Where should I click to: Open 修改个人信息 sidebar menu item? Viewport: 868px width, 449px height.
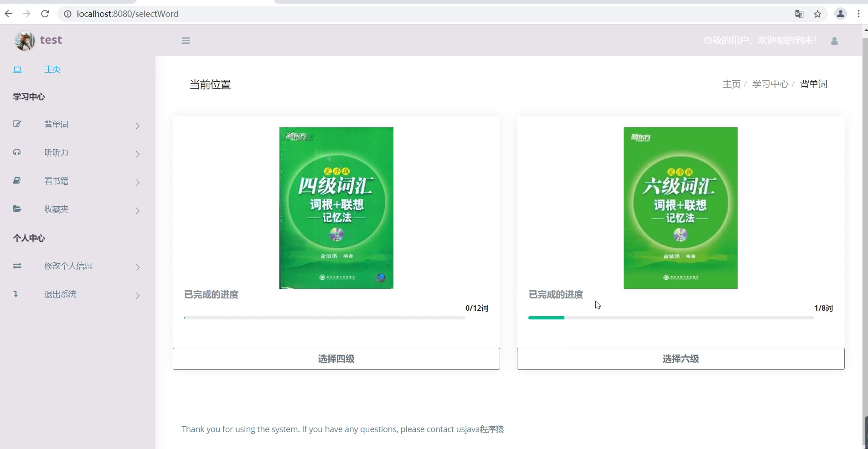point(68,266)
